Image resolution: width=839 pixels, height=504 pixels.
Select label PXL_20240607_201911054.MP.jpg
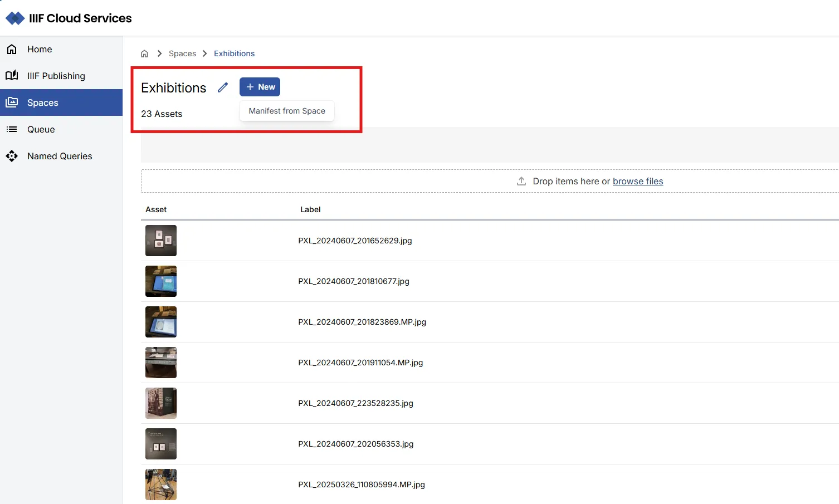point(360,363)
